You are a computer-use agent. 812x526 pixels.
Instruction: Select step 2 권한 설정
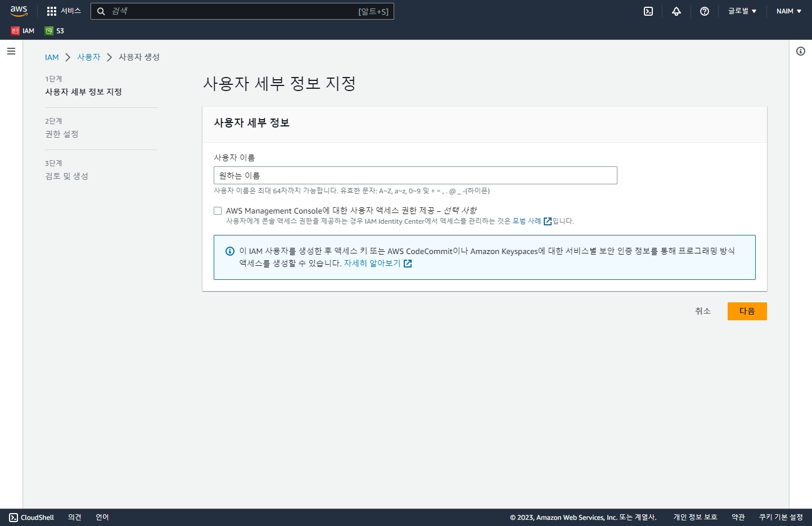(x=61, y=134)
